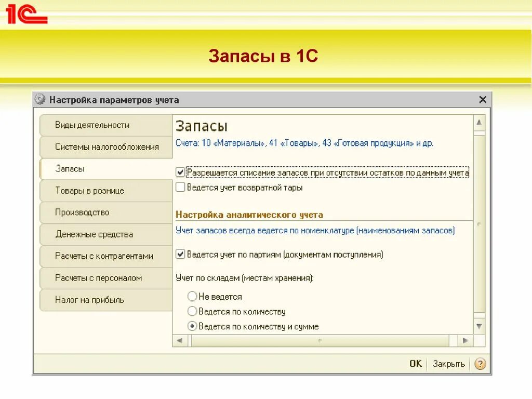Toggle Ведется учет по партиям checkbox
The width and height of the screenshot is (532, 399).
(x=180, y=254)
